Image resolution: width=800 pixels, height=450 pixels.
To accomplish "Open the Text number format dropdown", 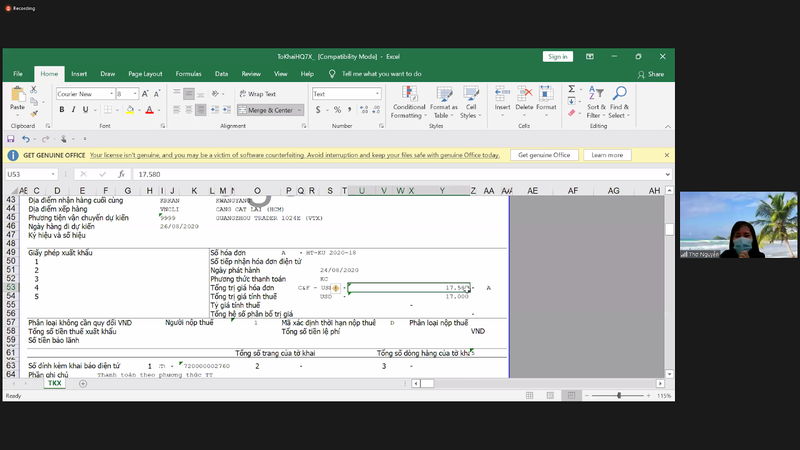I will coord(378,94).
